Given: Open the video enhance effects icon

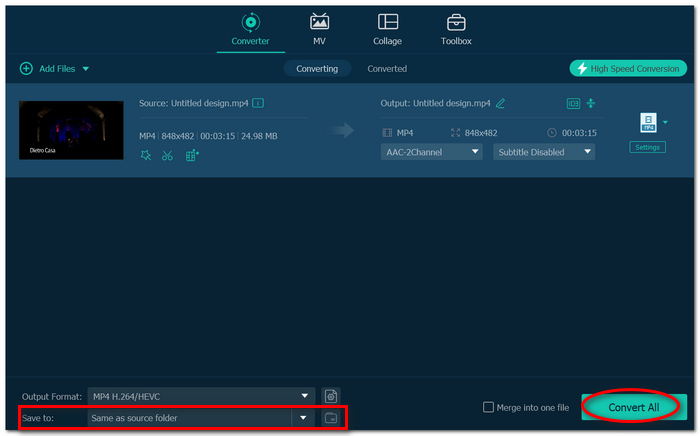Looking at the screenshot, I should [146, 155].
